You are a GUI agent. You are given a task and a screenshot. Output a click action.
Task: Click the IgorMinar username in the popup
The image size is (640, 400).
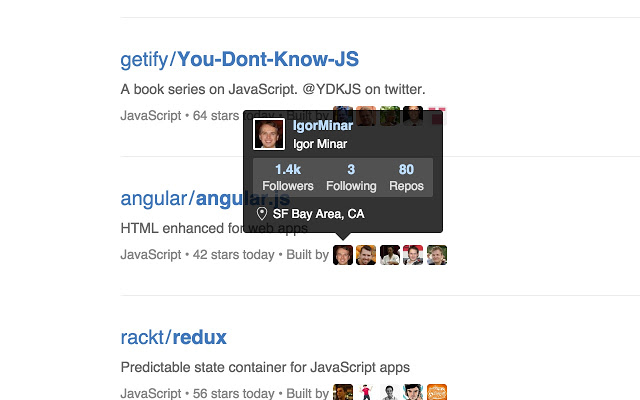[322, 125]
